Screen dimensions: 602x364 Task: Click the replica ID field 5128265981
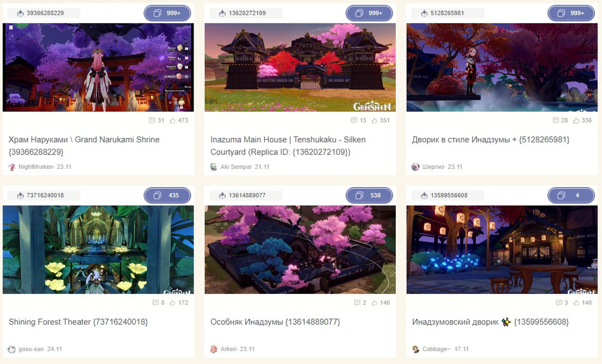pyautogui.click(x=445, y=13)
